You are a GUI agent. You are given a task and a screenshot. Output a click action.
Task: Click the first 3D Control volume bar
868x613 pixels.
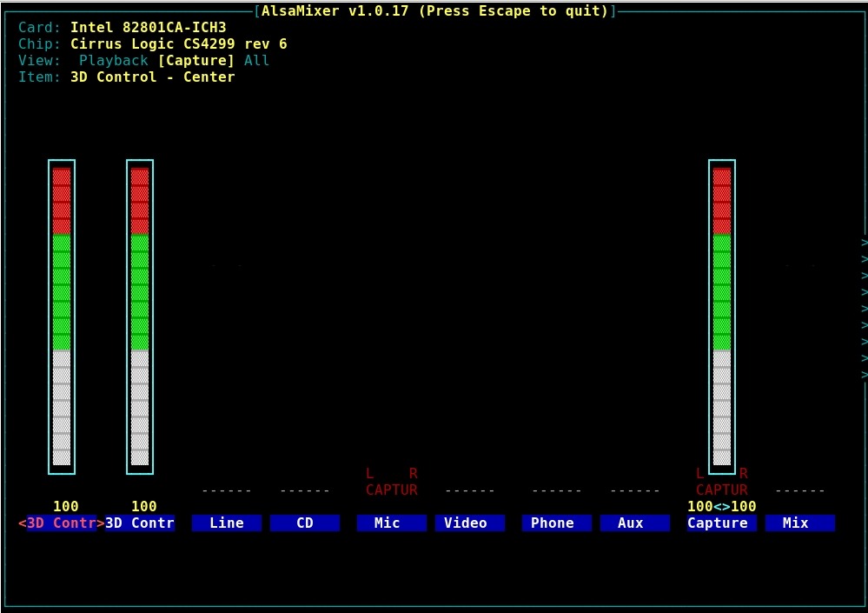(62, 316)
